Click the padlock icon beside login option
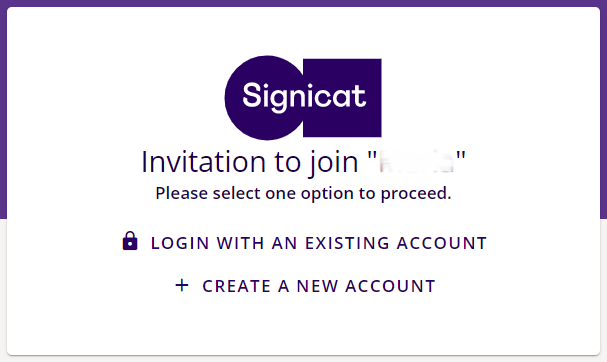607x362 pixels. [130, 241]
